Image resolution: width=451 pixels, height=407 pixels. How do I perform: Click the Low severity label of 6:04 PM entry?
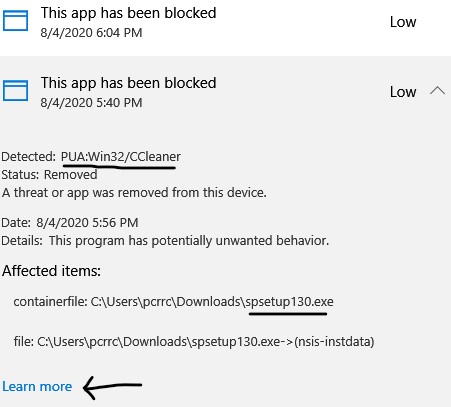pos(403,22)
